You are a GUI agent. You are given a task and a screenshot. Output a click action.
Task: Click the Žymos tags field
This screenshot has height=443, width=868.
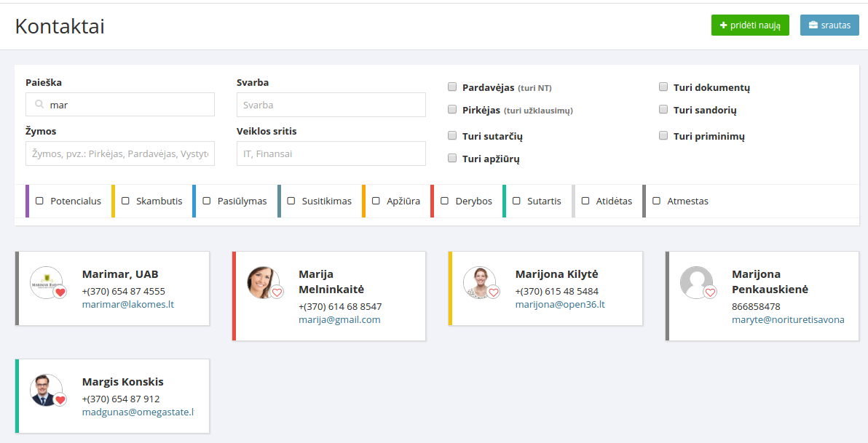click(120, 153)
